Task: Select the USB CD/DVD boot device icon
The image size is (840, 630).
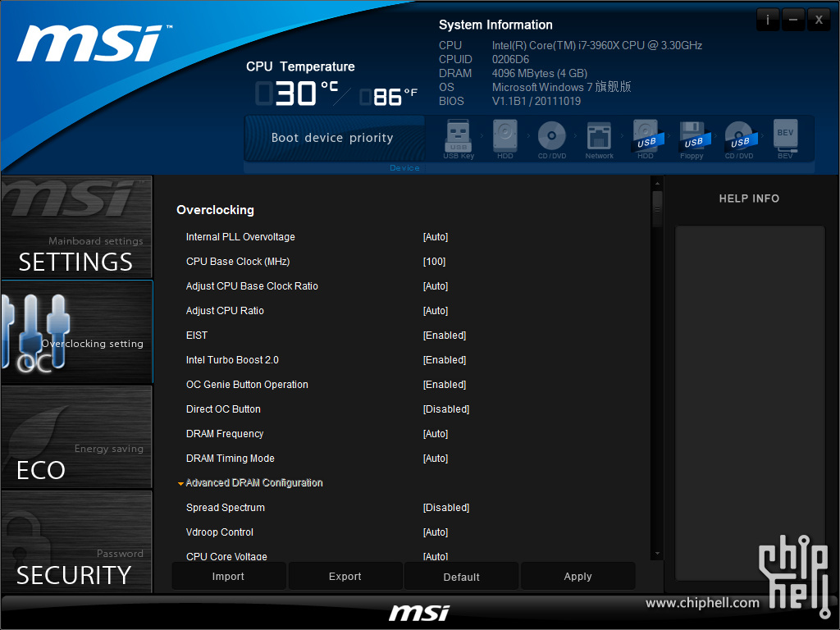Action: pos(740,139)
